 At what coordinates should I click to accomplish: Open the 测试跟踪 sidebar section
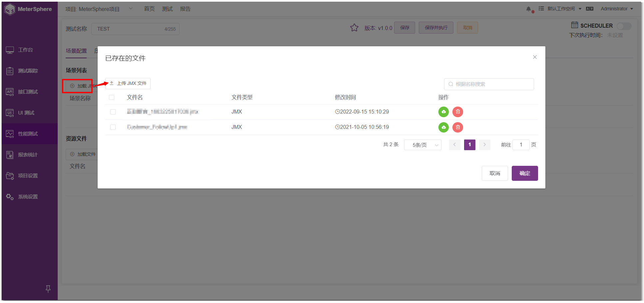coord(29,71)
